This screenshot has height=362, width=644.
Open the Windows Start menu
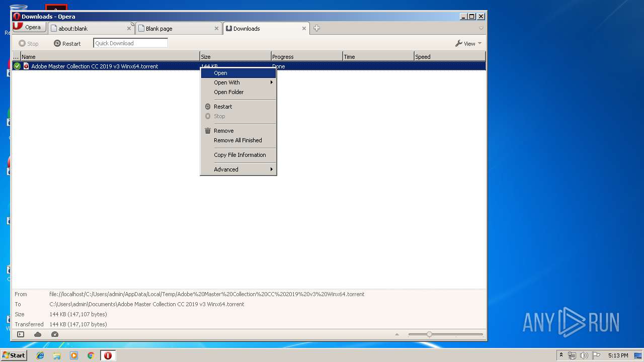(14, 355)
